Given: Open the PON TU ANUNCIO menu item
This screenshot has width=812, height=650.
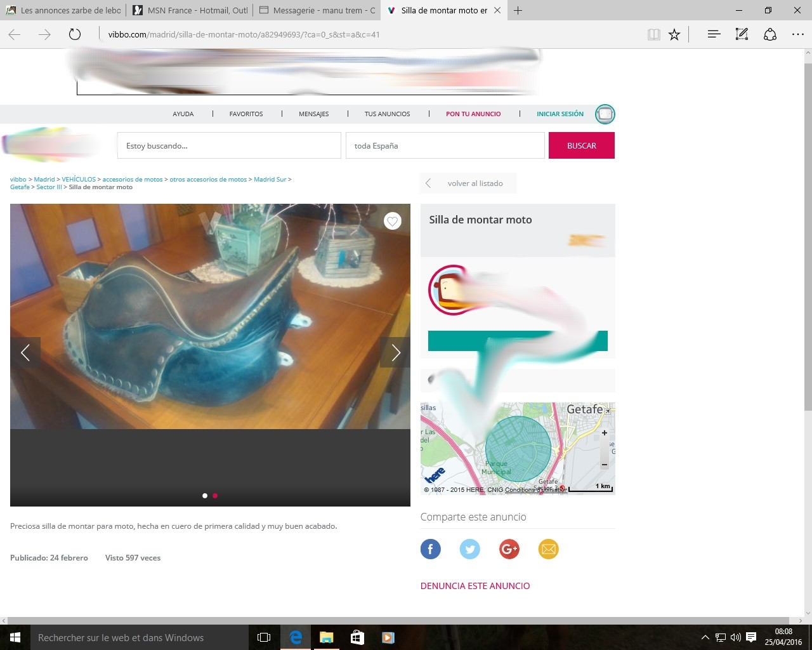Looking at the screenshot, I should pyautogui.click(x=473, y=114).
